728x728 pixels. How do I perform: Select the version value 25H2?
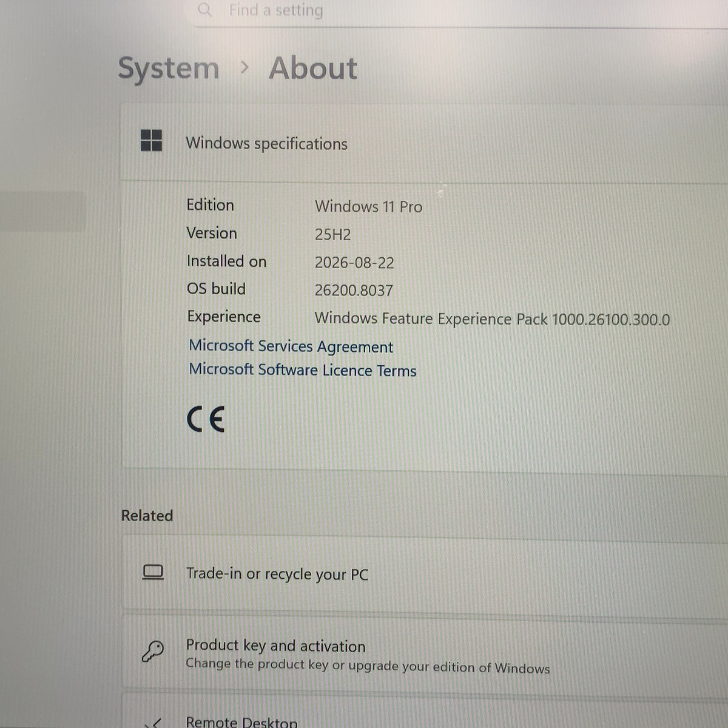332,235
